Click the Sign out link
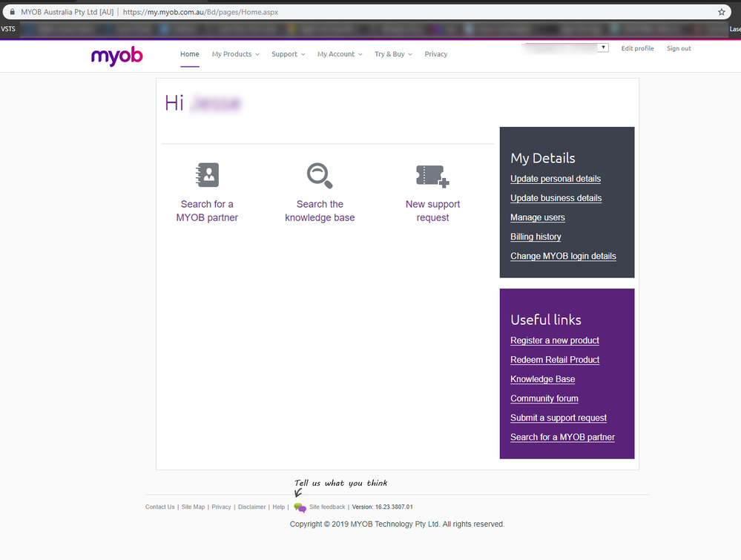The image size is (741, 560). [678, 48]
